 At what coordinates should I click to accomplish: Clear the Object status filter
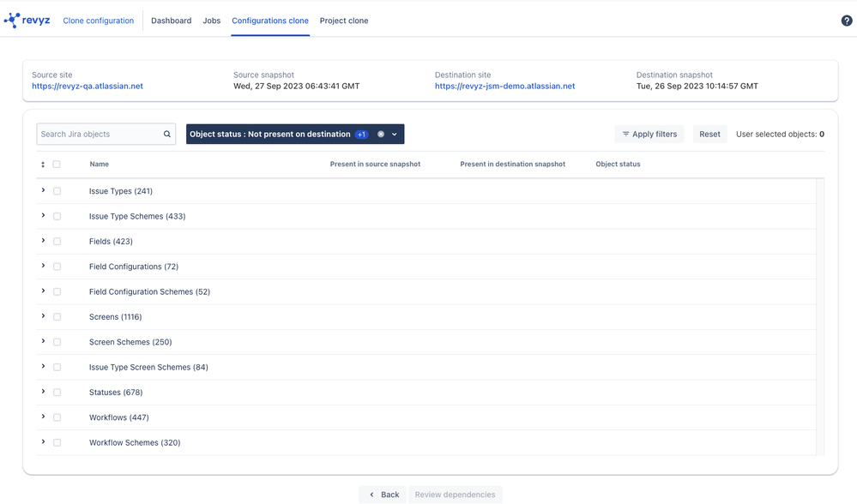[x=380, y=134]
